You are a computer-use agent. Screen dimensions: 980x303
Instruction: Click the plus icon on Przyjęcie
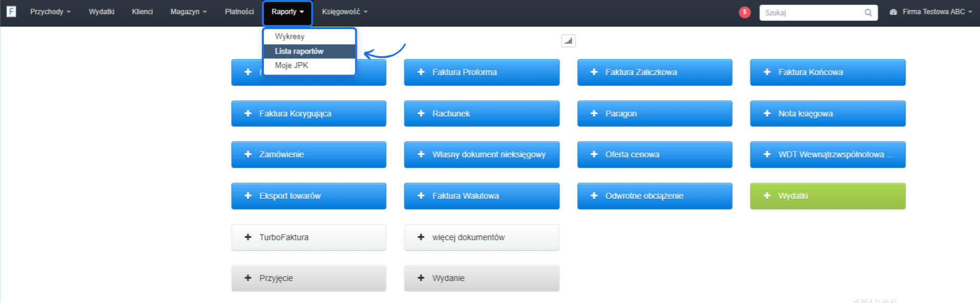248,278
